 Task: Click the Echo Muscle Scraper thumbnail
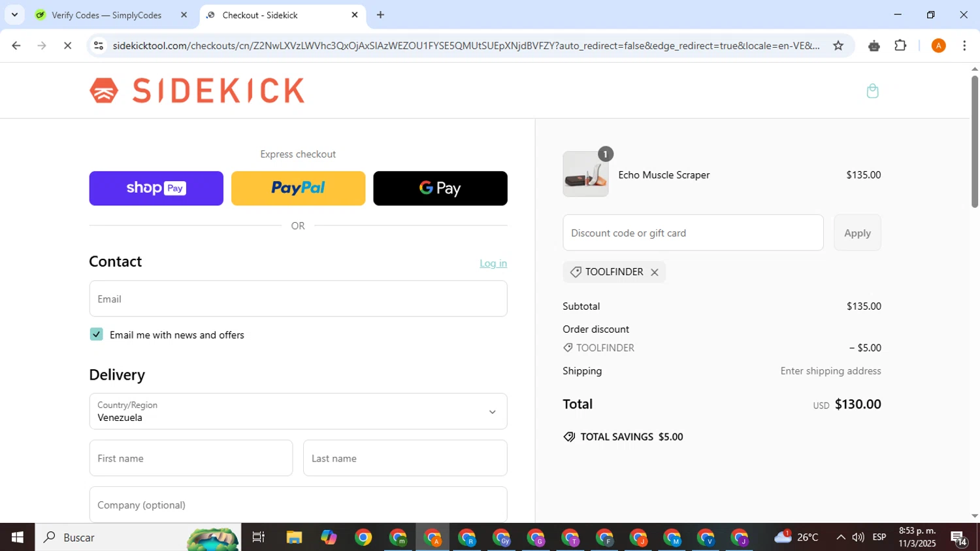585,175
